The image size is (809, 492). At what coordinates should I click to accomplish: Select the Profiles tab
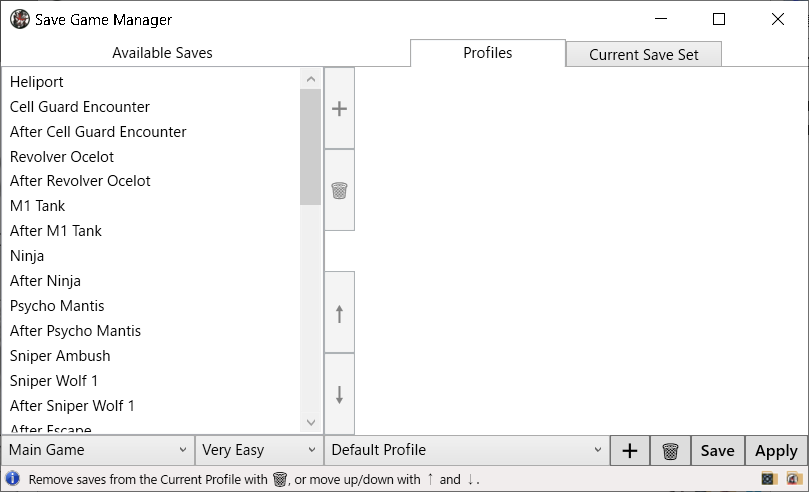click(x=488, y=53)
